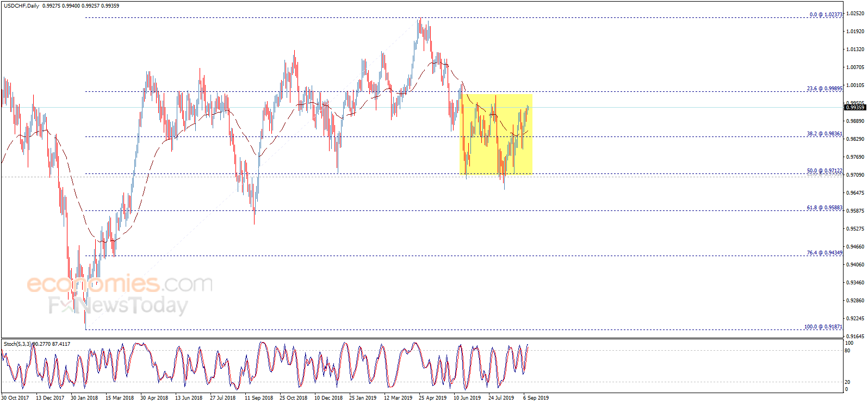
Task: Click the '11 Sep 2018' date label
Action: click(259, 398)
